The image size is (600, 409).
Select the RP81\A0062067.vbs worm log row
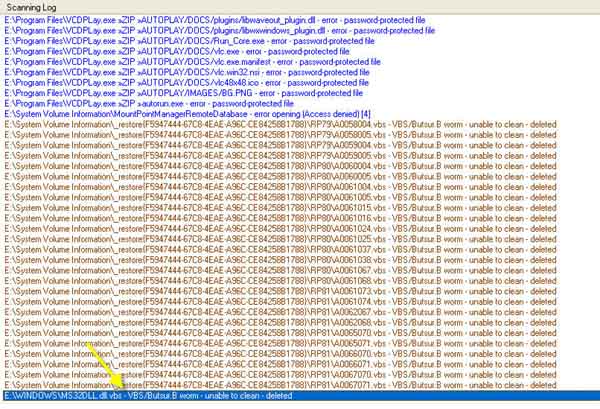coord(280,312)
